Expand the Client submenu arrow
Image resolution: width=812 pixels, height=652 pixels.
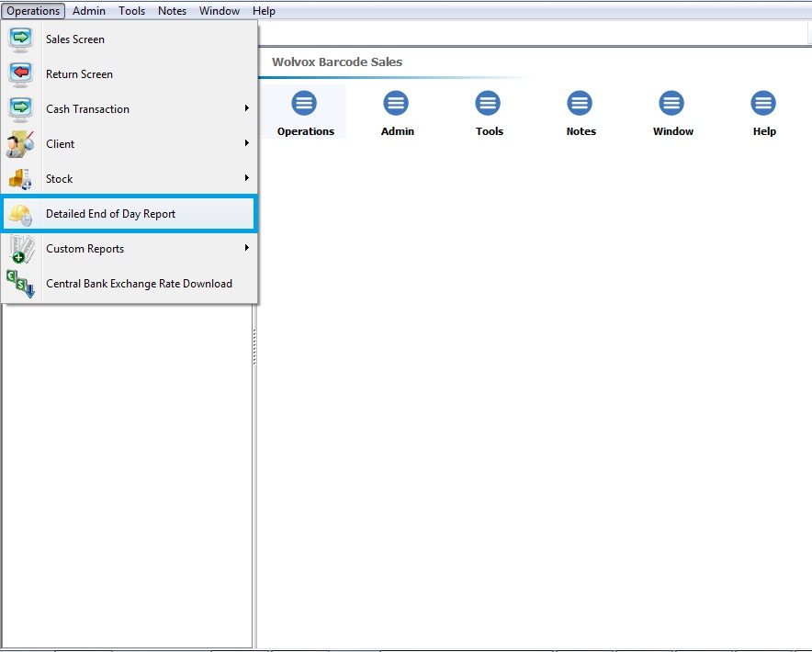coord(247,143)
